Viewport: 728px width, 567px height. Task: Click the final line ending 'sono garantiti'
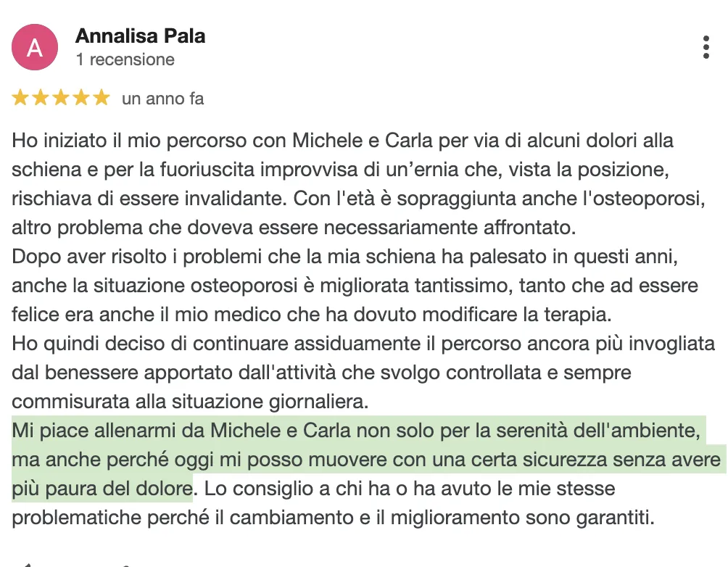334,517
